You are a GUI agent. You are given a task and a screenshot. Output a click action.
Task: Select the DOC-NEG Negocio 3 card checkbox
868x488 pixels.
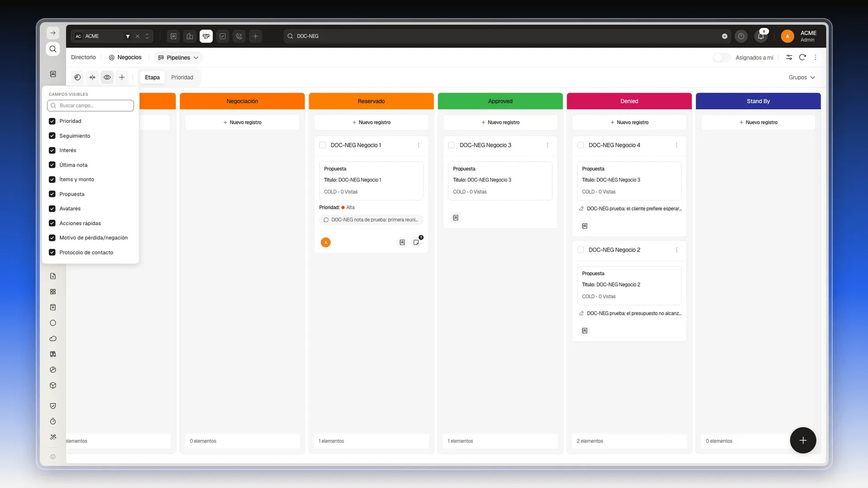click(x=451, y=145)
